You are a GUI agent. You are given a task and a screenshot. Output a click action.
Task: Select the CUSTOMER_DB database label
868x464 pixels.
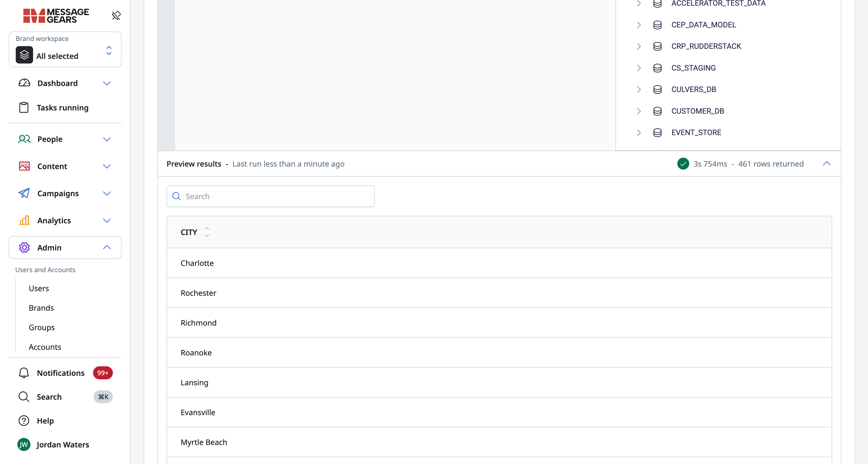[x=697, y=111]
